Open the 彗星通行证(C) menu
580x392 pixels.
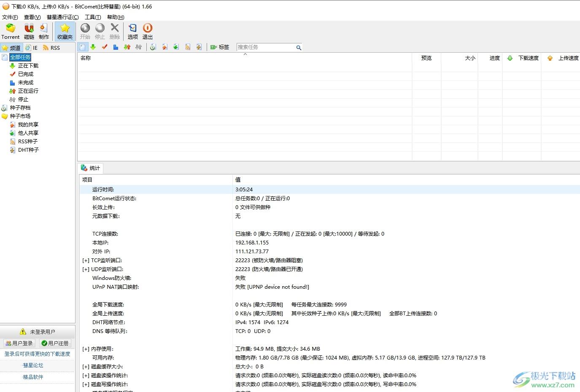pos(63,17)
